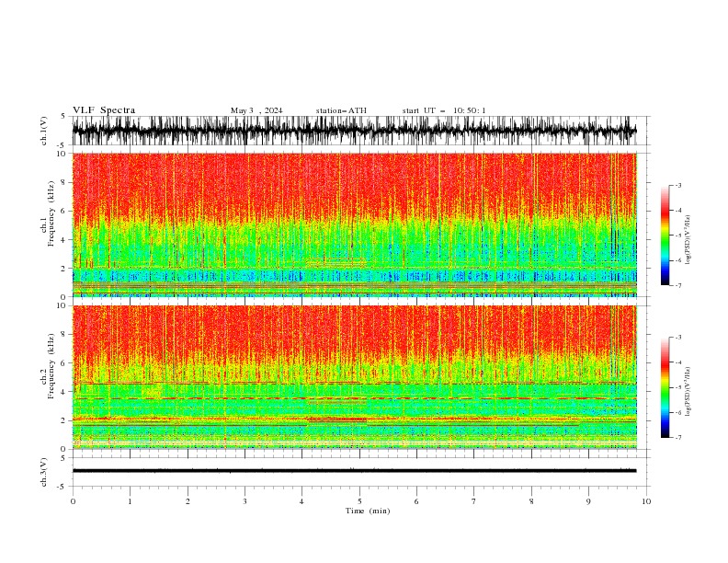
Task: Select the date text "May 3 , 2024"
Action: coord(256,110)
